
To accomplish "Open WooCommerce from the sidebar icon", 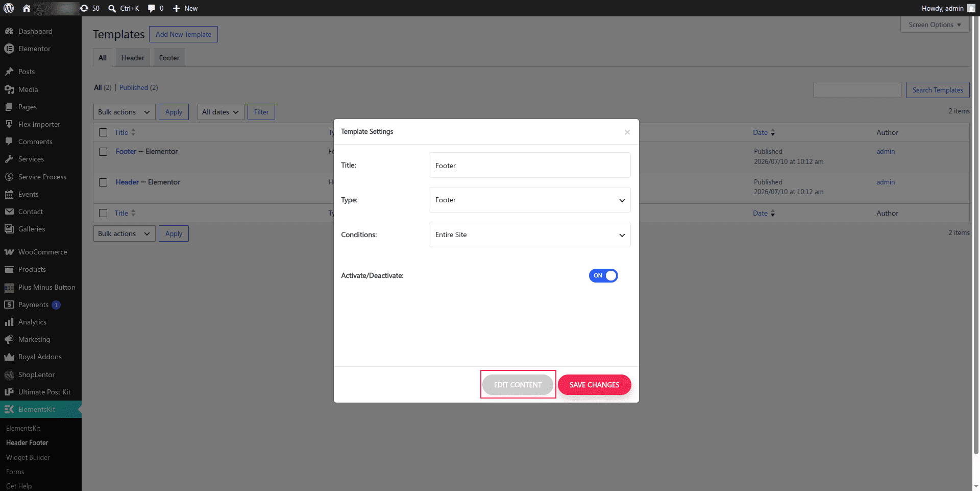I will [9, 252].
